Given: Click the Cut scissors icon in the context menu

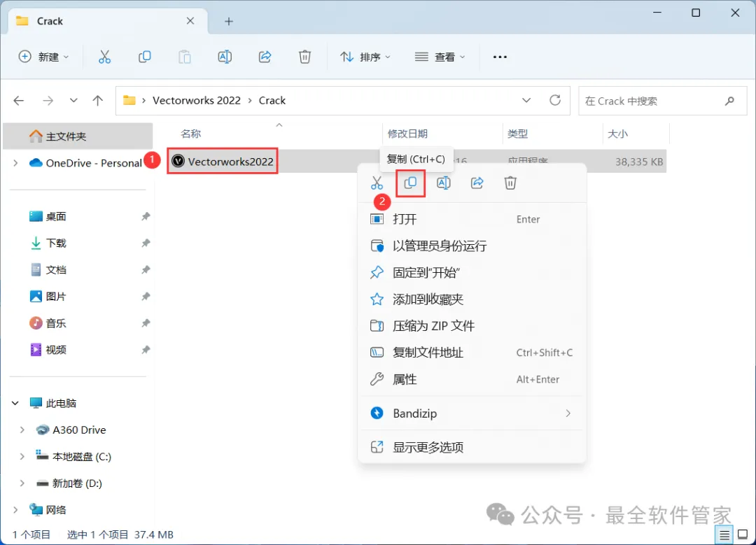Looking at the screenshot, I should 377,183.
